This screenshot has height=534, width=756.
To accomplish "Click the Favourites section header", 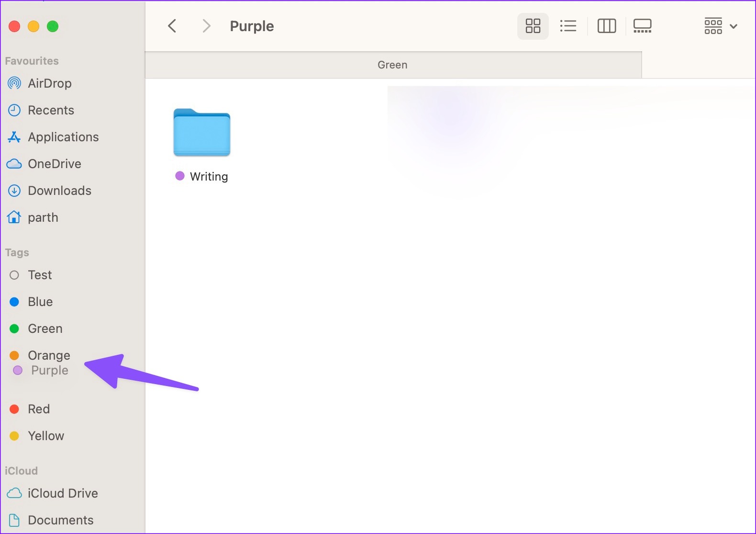I will [x=32, y=61].
